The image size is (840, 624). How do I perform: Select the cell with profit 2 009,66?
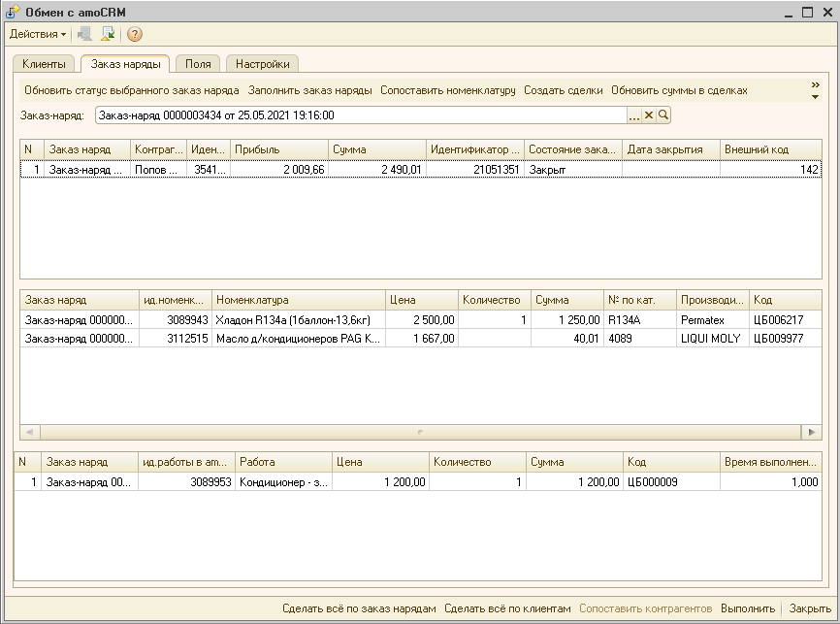coord(279,170)
